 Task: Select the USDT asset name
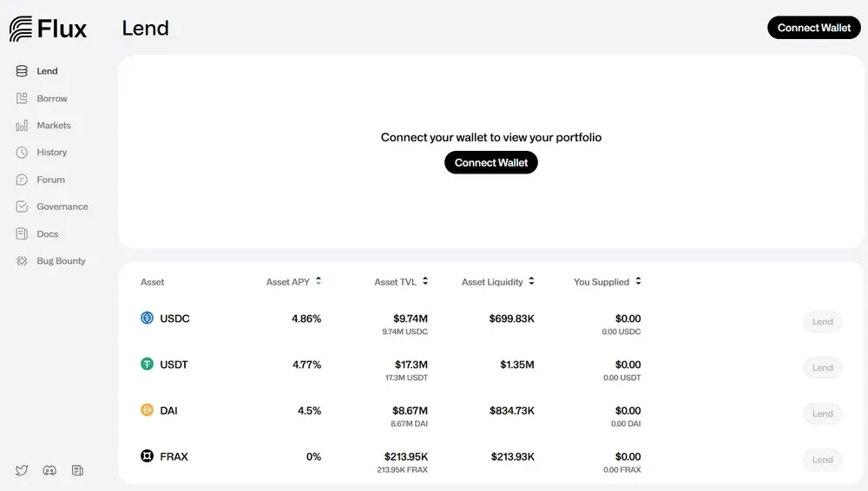tap(174, 364)
